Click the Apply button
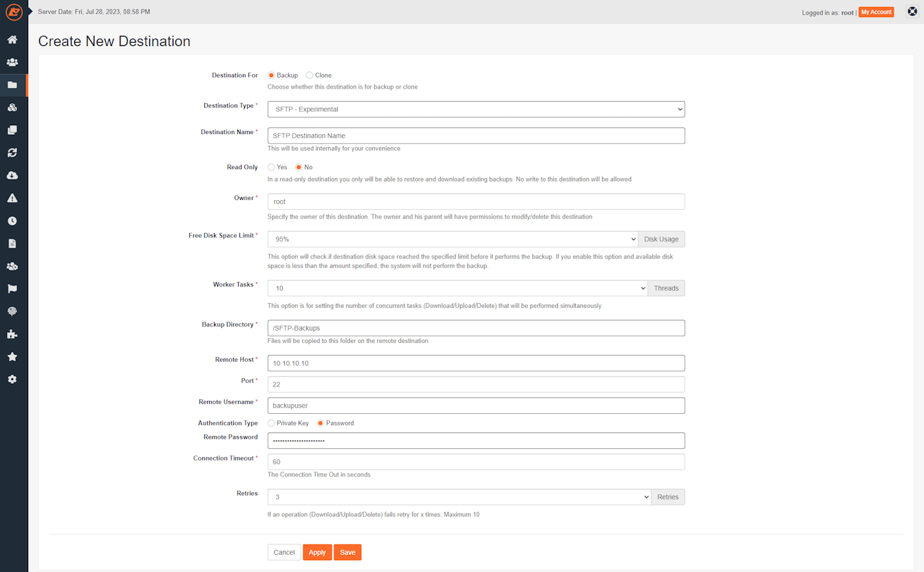 [x=317, y=552]
